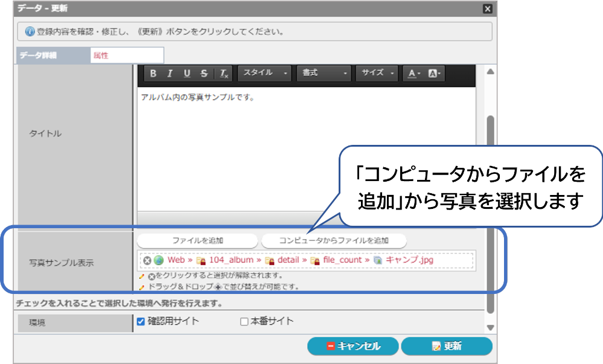Open the background color picker

pyautogui.click(x=435, y=74)
